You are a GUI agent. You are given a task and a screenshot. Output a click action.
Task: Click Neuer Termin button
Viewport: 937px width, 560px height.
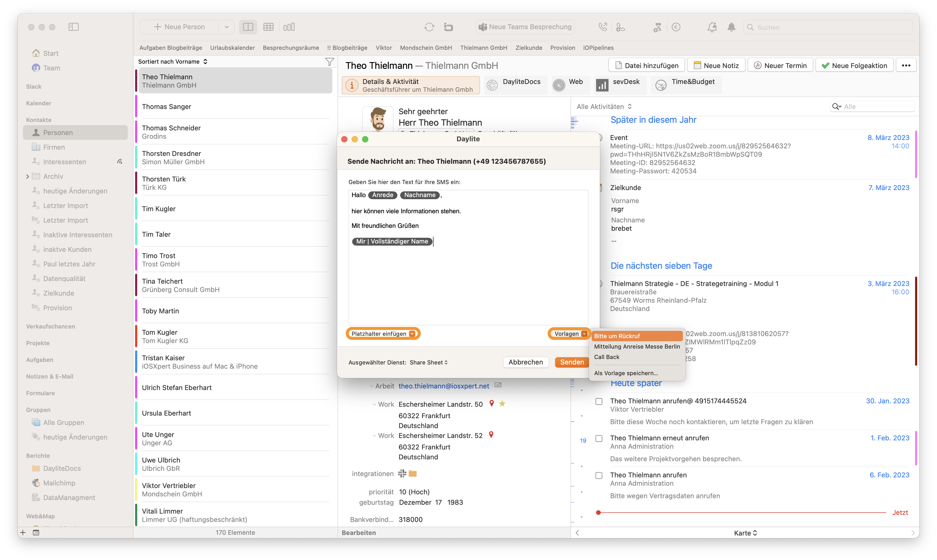click(x=780, y=65)
